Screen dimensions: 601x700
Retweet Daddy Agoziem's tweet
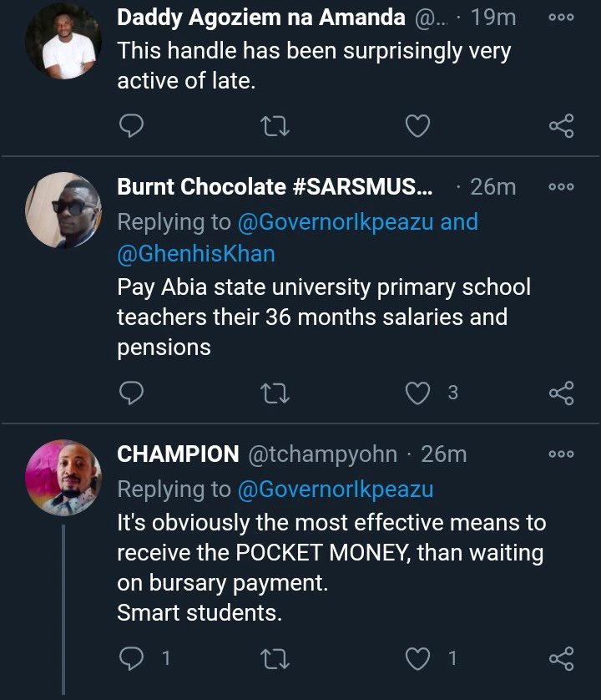tap(275, 126)
